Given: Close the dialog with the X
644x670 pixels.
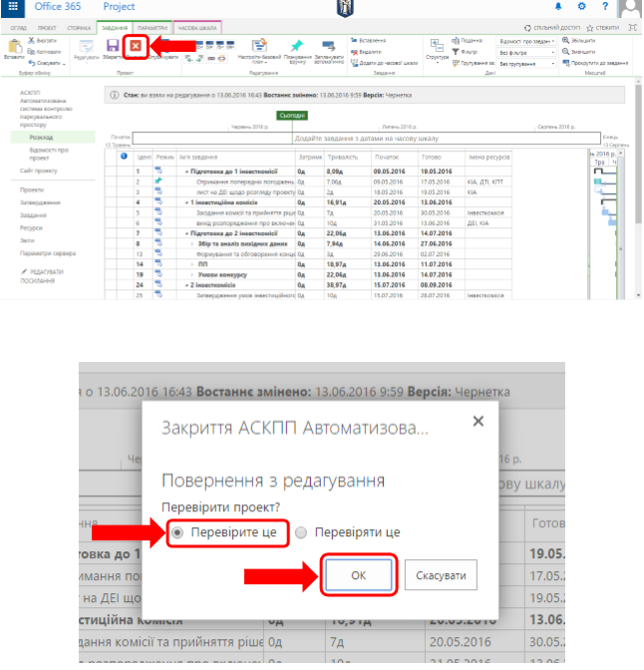Looking at the screenshot, I should tap(478, 422).
